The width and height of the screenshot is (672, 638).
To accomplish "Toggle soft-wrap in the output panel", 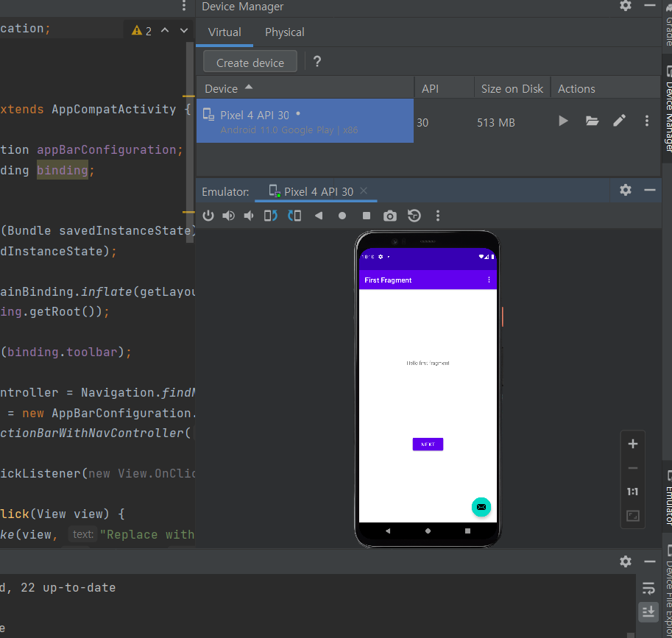I will pos(648,588).
